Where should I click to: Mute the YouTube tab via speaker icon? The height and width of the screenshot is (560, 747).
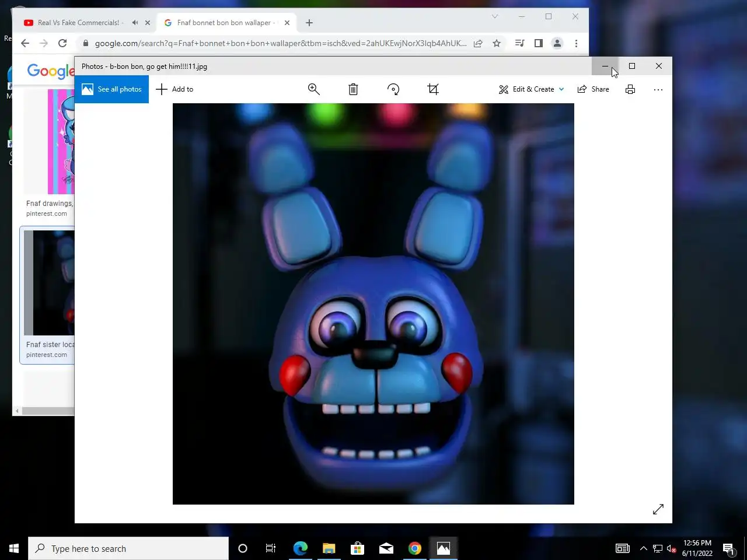tap(135, 23)
